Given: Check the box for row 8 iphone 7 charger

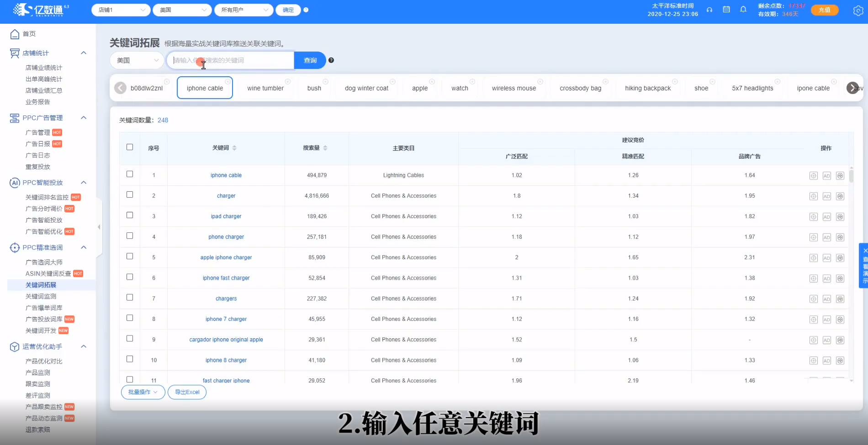Looking at the screenshot, I should (x=130, y=318).
